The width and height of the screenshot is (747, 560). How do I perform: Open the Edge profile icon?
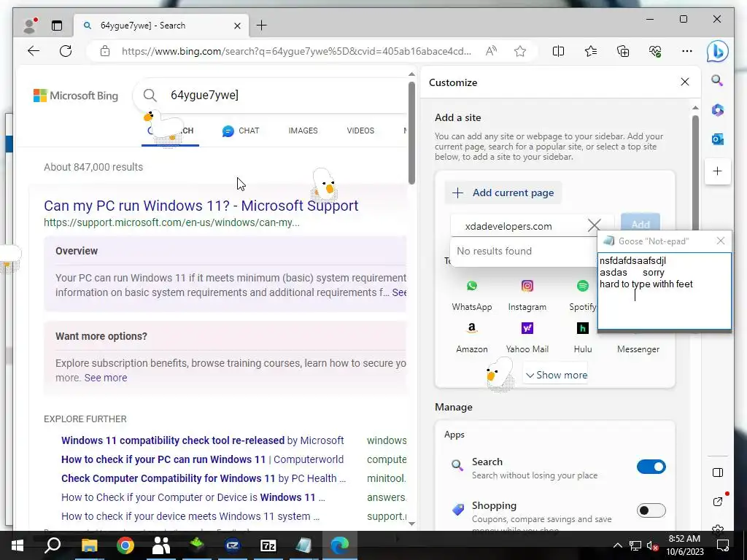pos(30,26)
